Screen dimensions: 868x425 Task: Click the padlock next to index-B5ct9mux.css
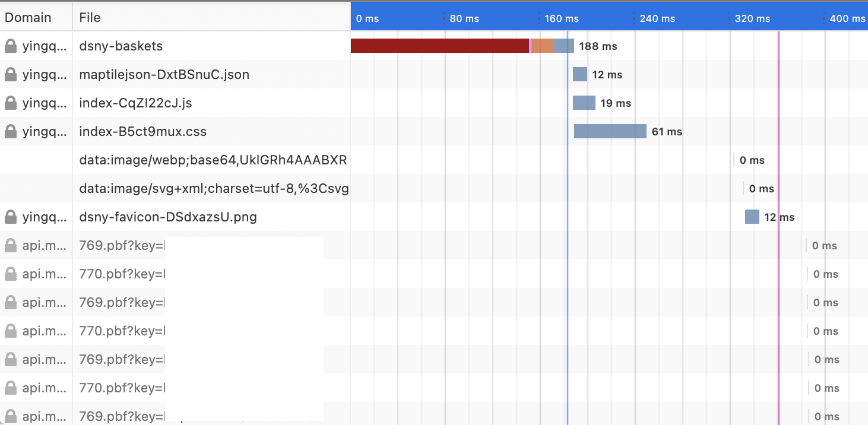click(x=10, y=131)
